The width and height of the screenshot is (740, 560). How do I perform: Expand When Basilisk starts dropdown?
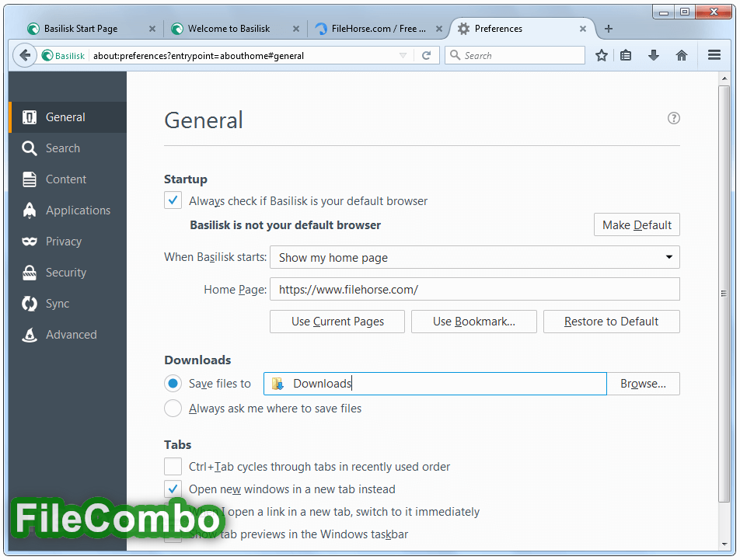click(x=475, y=257)
